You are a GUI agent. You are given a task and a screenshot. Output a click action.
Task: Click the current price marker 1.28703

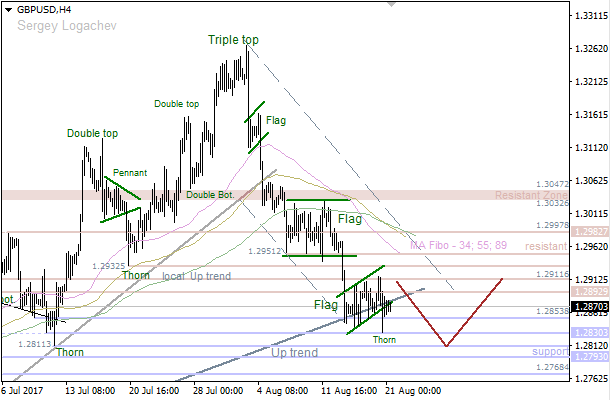tap(589, 304)
